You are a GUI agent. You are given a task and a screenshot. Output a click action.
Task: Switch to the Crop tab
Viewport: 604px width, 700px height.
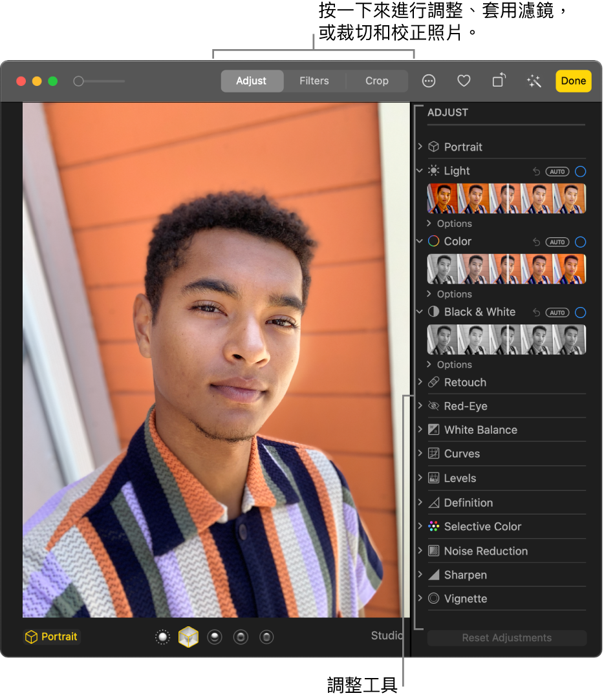pos(376,81)
